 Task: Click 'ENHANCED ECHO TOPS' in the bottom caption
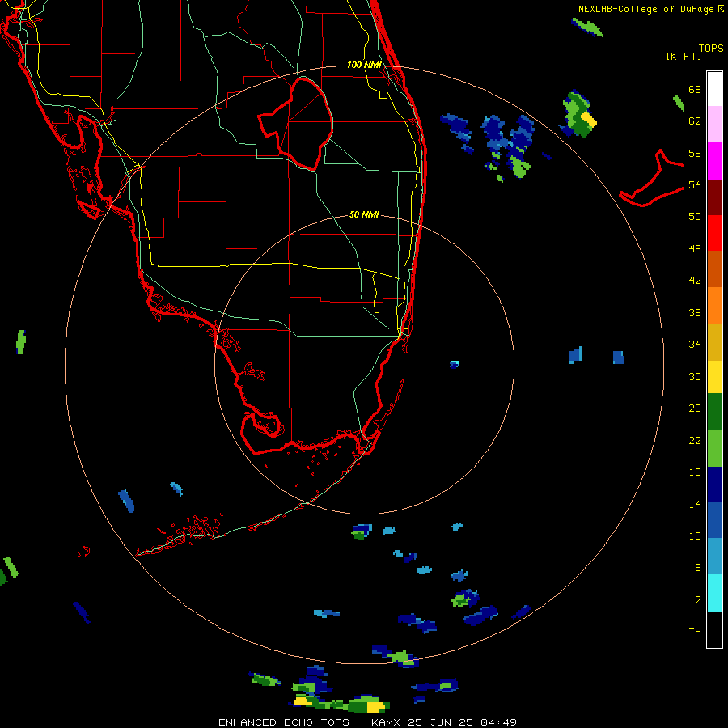coord(284,722)
